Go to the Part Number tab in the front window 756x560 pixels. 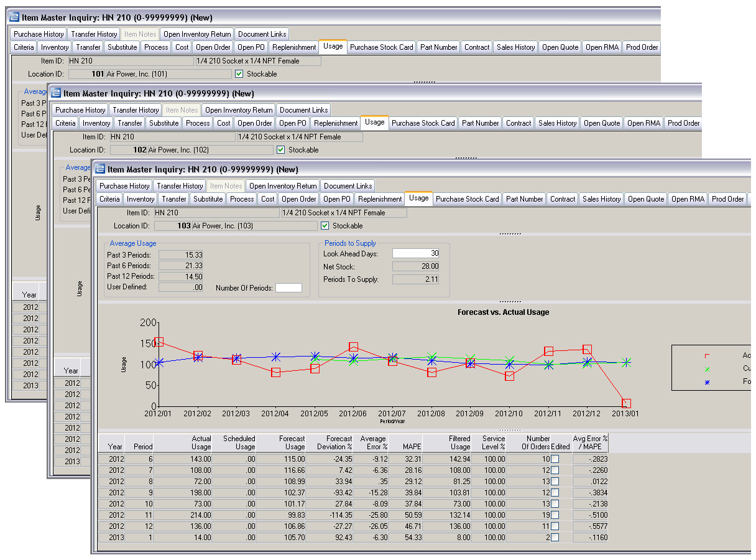point(525,198)
